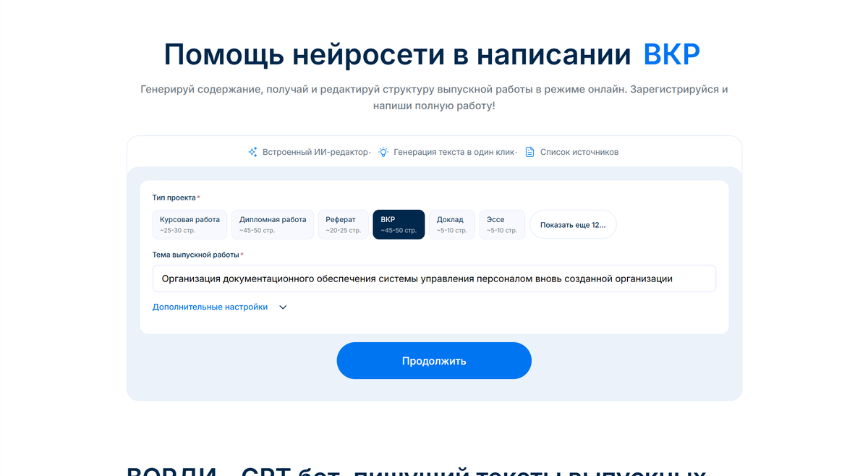Click the required asterisk near Тип проекта
The width and height of the screenshot is (868, 476).
click(x=197, y=196)
